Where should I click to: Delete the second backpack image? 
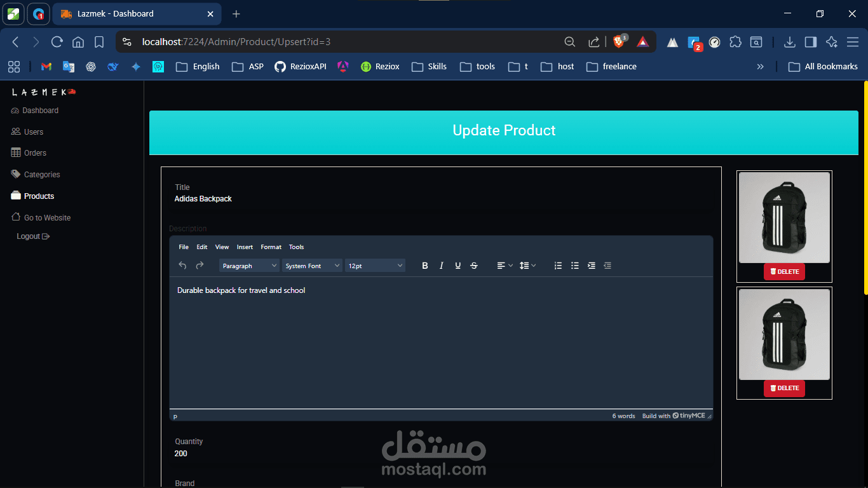(x=784, y=388)
